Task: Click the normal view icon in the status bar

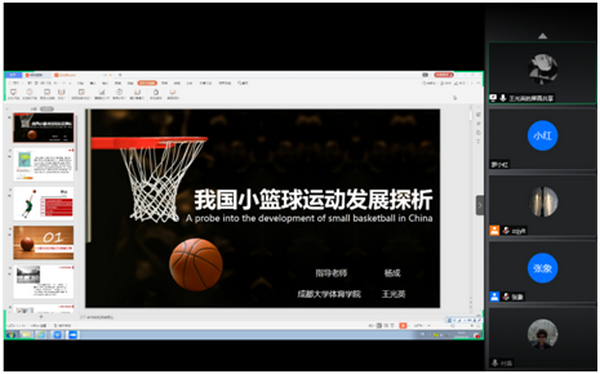Action: (x=379, y=325)
